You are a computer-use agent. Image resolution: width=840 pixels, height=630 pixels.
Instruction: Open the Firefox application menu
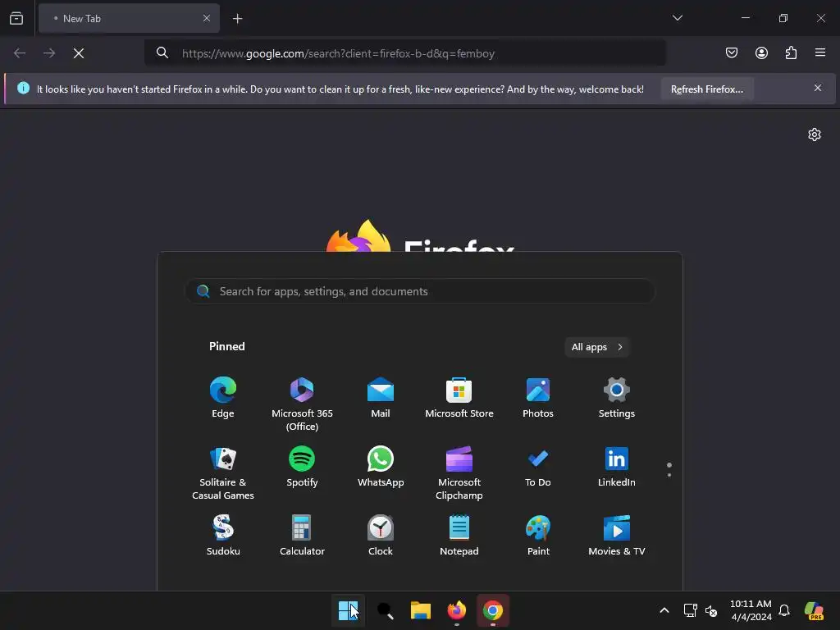point(820,52)
